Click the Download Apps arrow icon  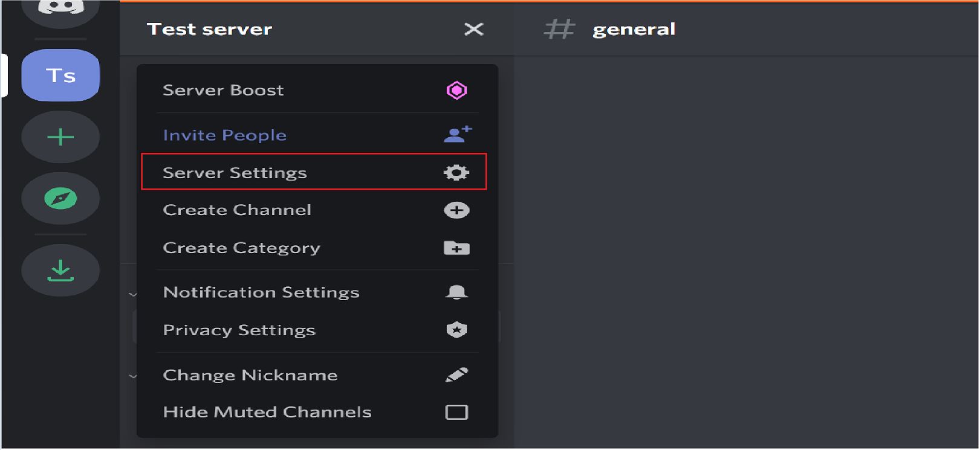coord(60,271)
